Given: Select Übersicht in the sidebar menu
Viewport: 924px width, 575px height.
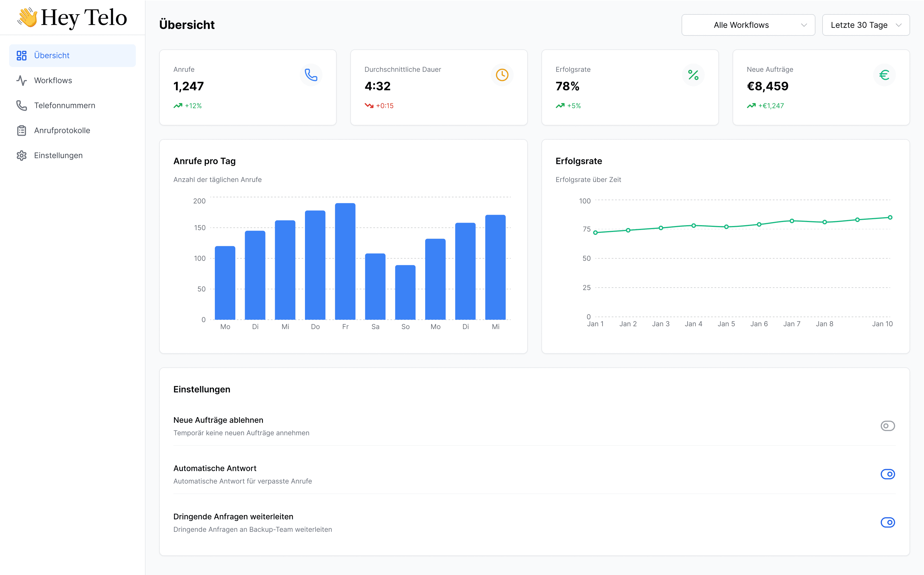Looking at the screenshot, I should [x=52, y=56].
